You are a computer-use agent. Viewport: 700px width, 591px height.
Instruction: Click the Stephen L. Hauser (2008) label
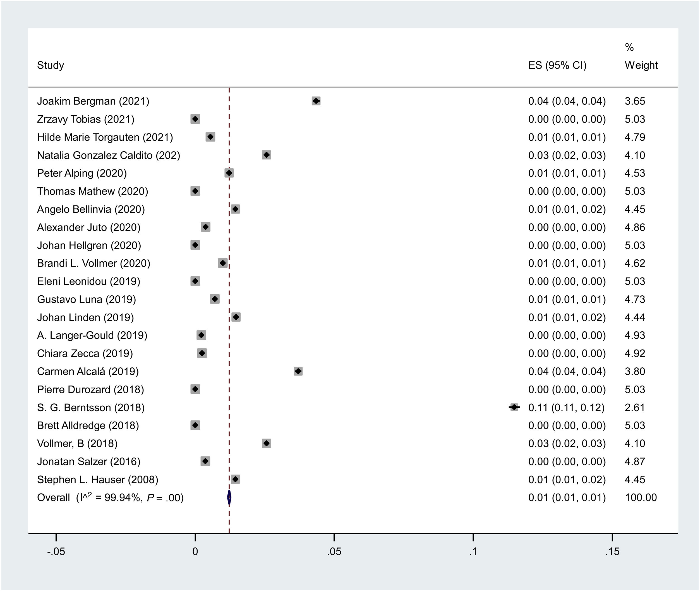point(97,479)
